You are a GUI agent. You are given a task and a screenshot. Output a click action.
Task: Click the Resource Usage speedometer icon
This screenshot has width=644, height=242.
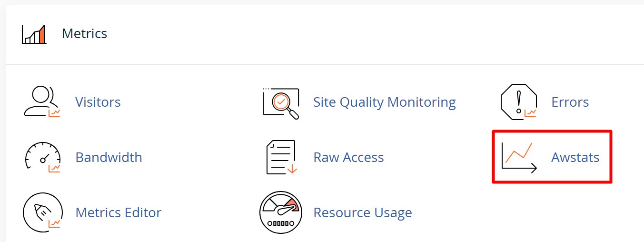click(x=281, y=212)
